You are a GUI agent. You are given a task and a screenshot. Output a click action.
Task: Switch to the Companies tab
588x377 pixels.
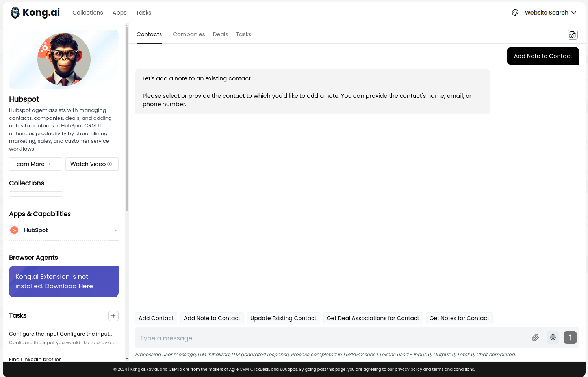(189, 34)
